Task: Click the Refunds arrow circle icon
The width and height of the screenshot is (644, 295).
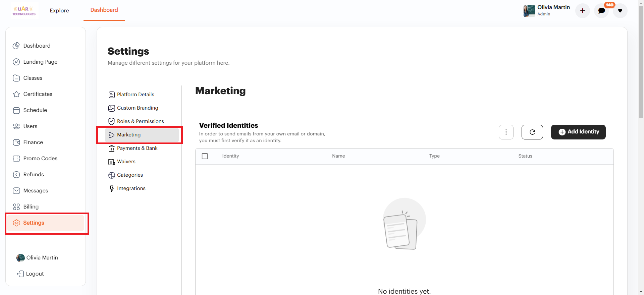Action: (x=16, y=174)
